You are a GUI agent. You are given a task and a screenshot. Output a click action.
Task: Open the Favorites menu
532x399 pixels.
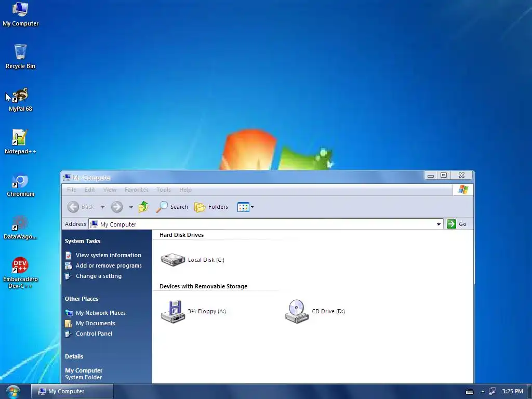(137, 190)
